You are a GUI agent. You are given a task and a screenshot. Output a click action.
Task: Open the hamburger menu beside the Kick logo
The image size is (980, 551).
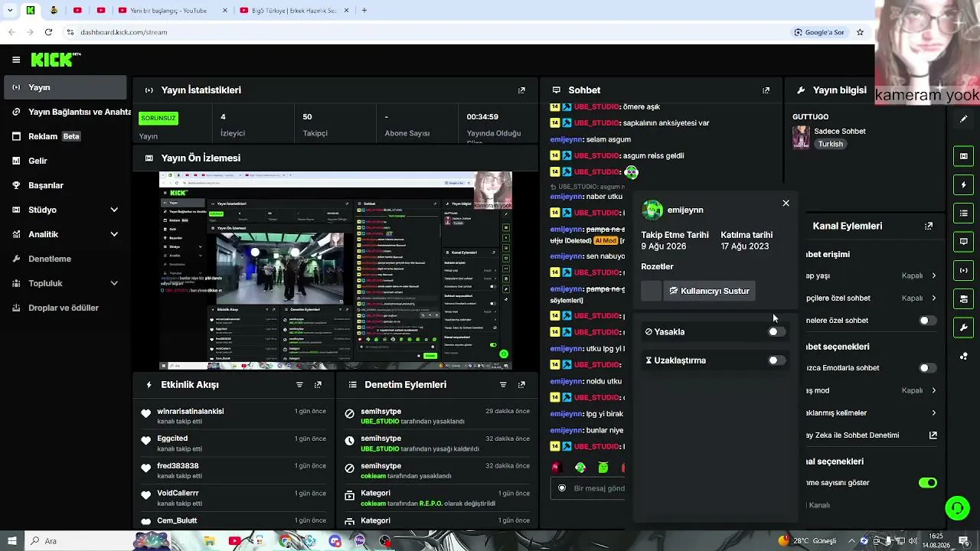click(x=16, y=60)
